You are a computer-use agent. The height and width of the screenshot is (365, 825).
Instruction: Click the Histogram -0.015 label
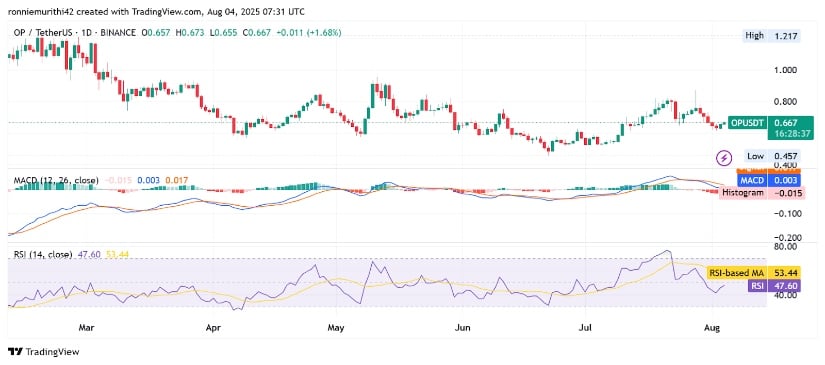(x=762, y=193)
